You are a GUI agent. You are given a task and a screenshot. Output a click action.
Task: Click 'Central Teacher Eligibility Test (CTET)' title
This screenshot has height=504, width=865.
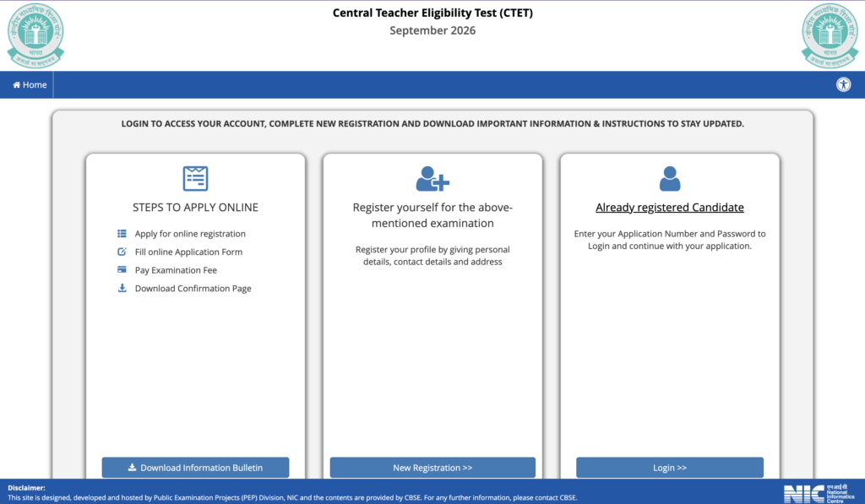(432, 13)
